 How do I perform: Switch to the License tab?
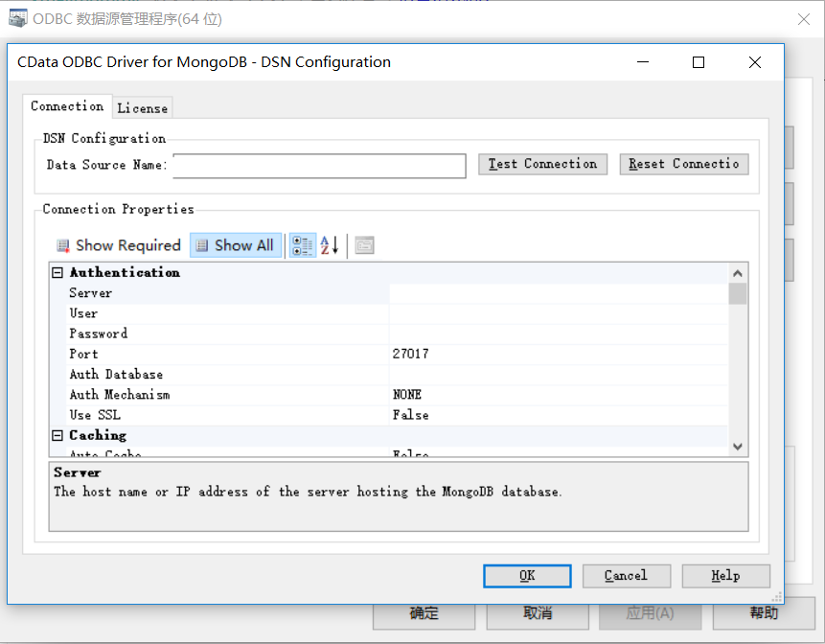(x=142, y=108)
